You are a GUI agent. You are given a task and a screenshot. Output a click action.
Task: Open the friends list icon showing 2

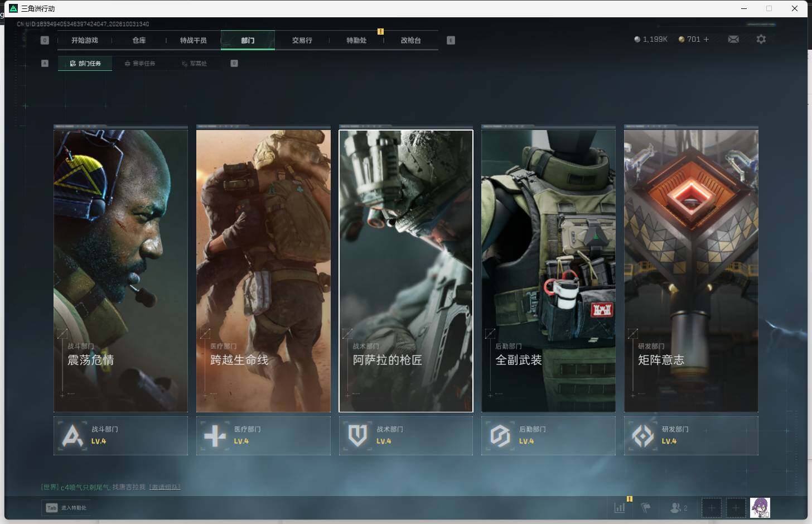tap(678, 508)
